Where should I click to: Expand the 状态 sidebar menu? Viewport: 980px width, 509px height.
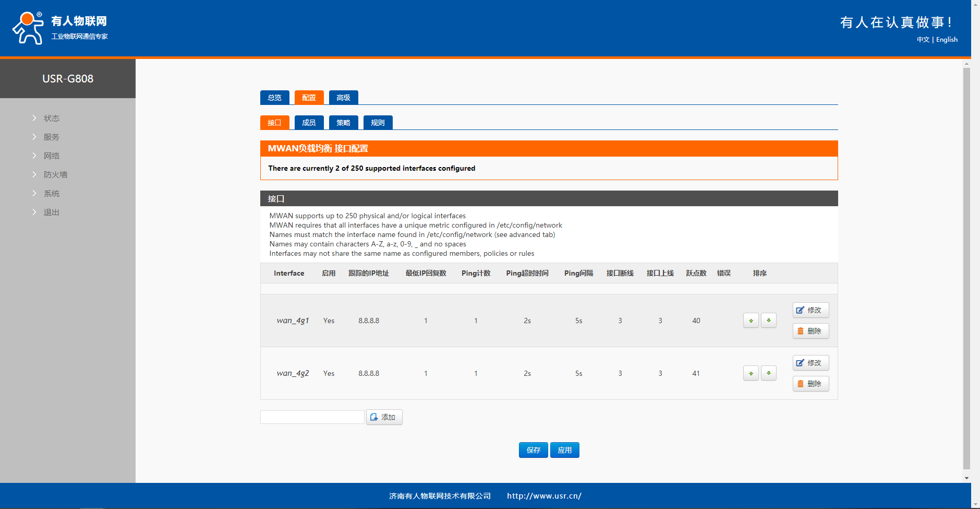point(51,119)
